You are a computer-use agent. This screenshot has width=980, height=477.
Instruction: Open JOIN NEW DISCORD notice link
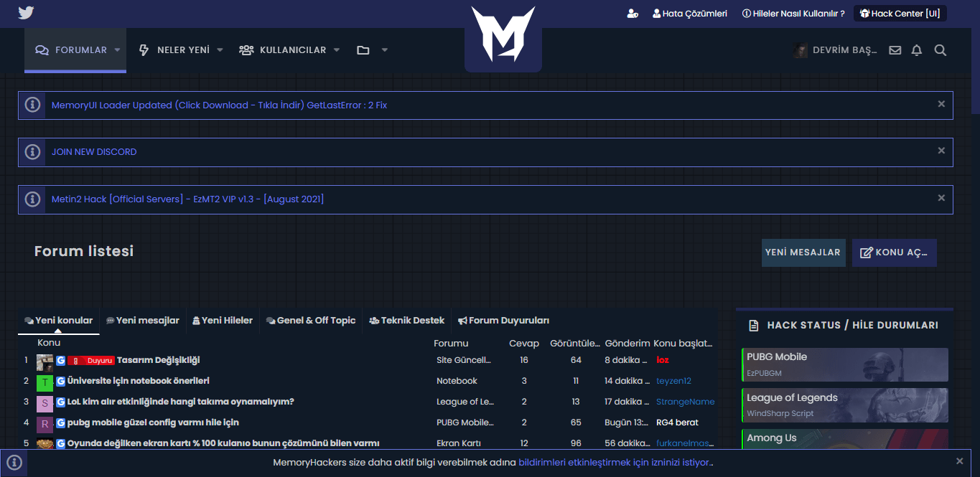click(x=94, y=152)
